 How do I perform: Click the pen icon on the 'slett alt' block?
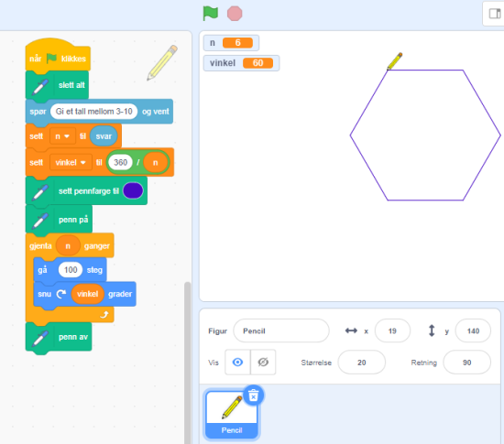39,86
